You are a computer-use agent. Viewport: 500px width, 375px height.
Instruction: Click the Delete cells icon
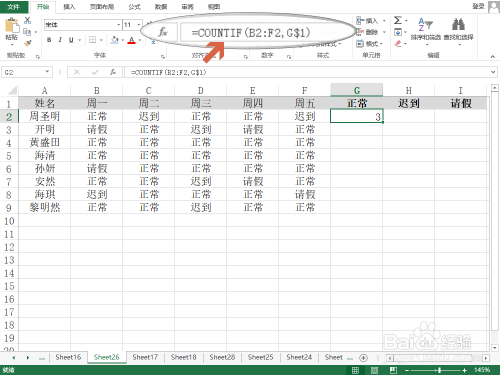pos(360,32)
